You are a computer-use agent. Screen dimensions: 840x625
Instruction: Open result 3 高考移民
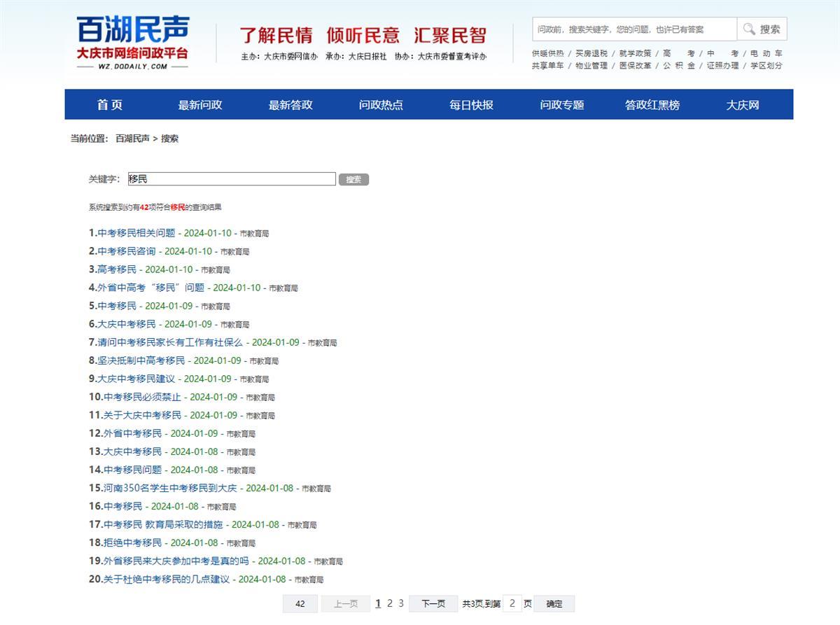[117, 269]
